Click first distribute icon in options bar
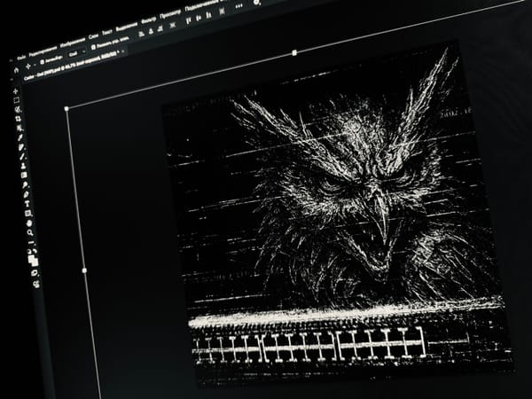This screenshot has width=532, height=399. click(x=188, y=20)
